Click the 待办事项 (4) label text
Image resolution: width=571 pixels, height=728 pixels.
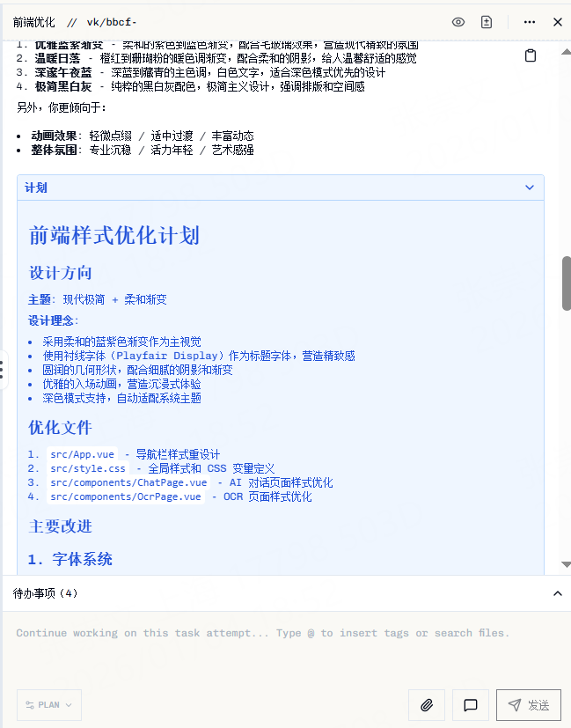[45, 593]
